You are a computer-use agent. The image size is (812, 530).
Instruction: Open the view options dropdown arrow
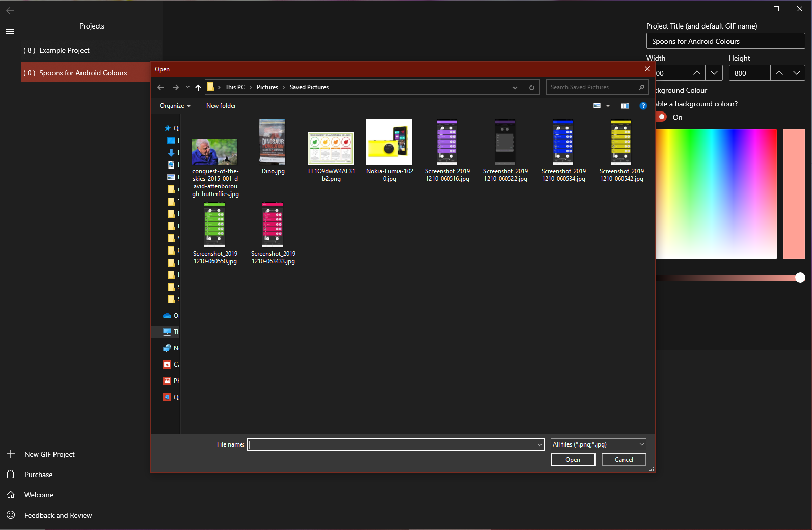(x=608, y=106)
